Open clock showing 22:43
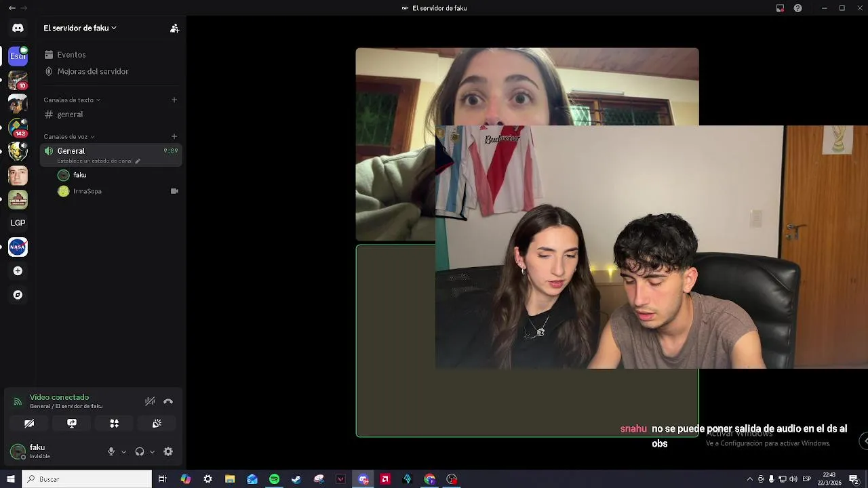 829,479
